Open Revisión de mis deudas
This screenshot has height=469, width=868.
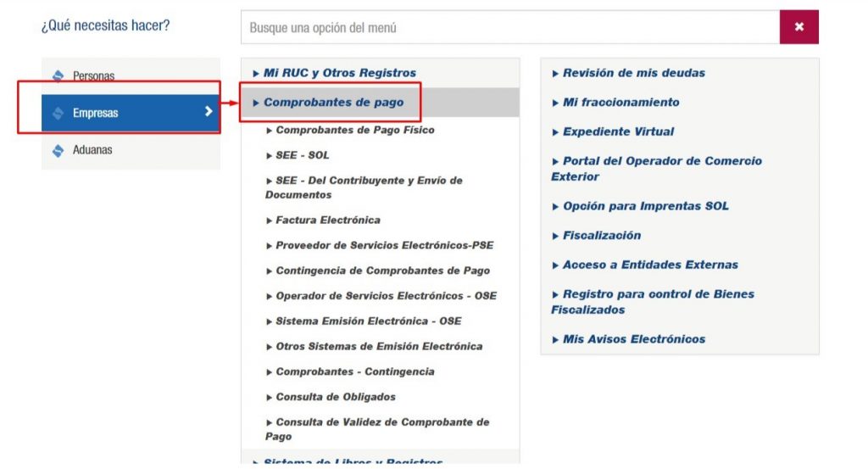(629, 73)
